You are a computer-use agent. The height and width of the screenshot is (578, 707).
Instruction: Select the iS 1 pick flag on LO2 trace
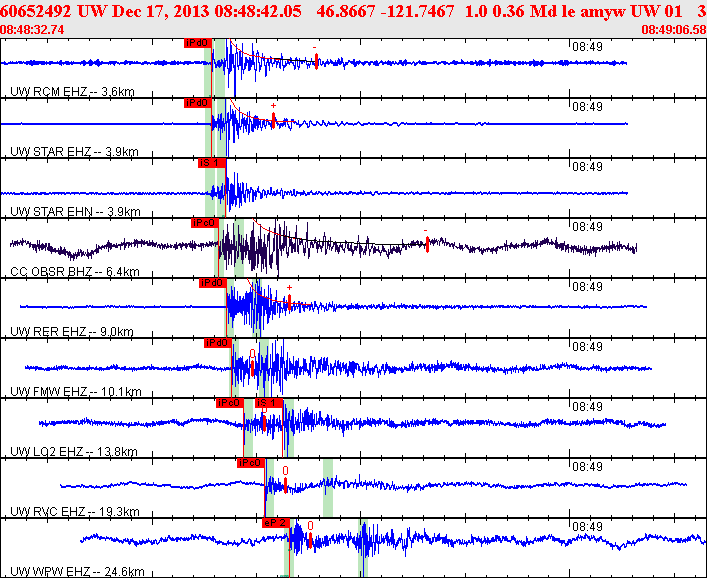pos(269,403)
